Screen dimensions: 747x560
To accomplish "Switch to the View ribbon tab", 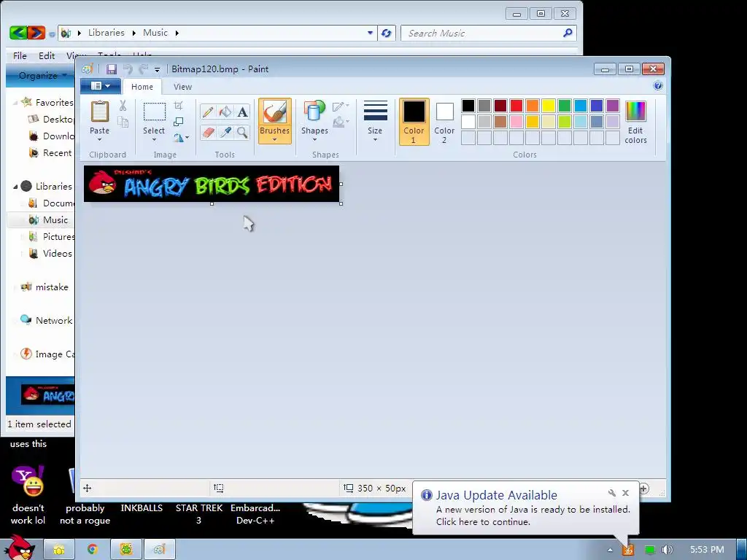I will click(x=182, y=87).
